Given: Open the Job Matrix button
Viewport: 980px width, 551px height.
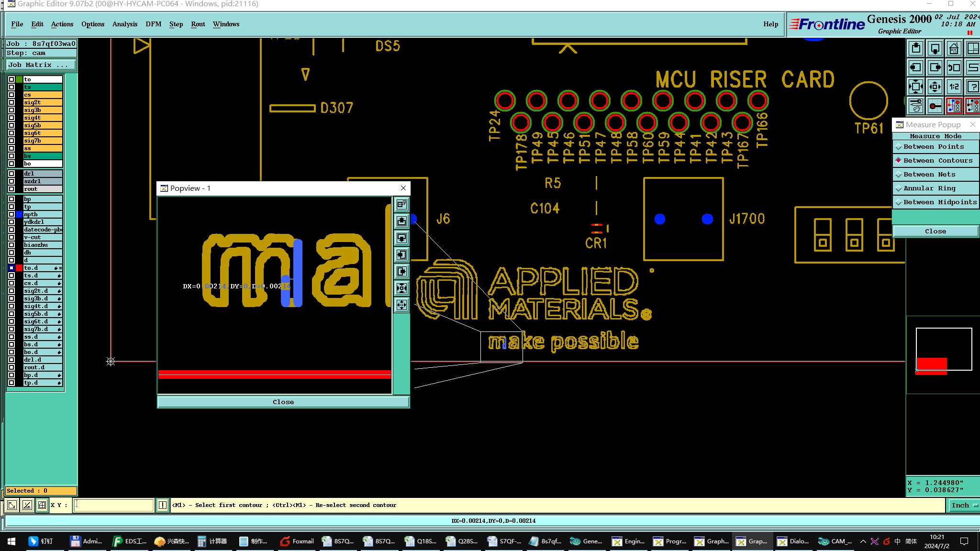Looking at the screenshot, I should pyautogui.click(x=41, y=65).
